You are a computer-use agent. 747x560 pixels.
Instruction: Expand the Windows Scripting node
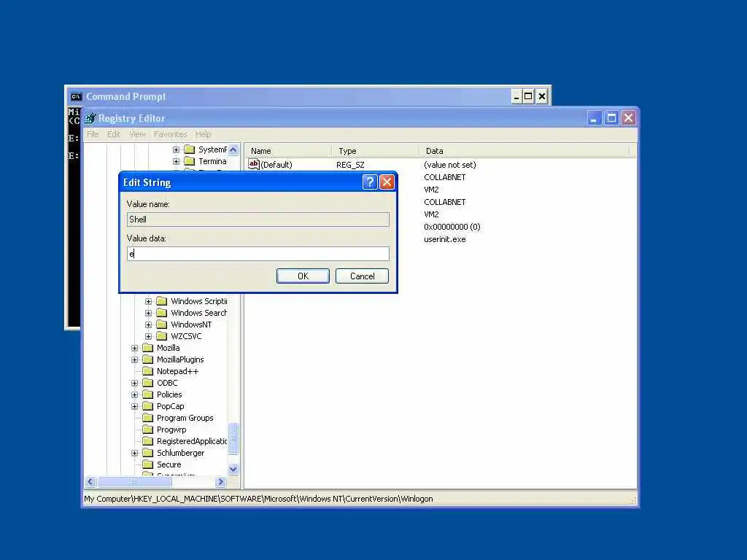(148, 301)
